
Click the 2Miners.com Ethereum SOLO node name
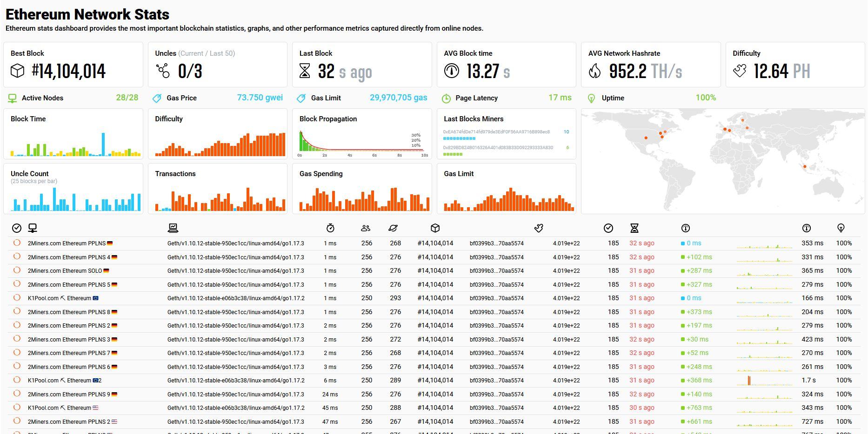click(65, 270)
